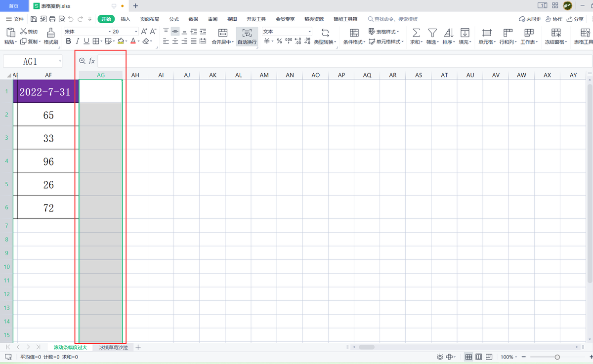Open the fill color bucket swatch
Viewport: 593px width, 364px height.
[x=121, y=41]
